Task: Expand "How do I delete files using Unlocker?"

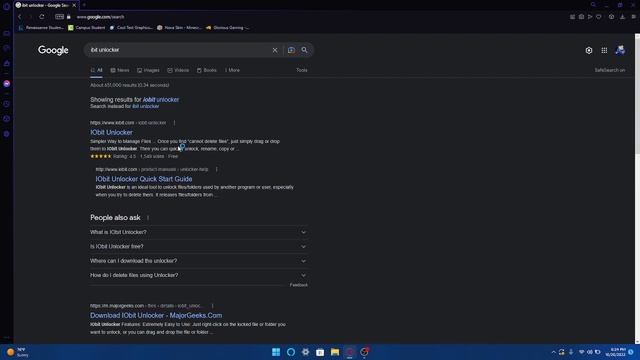Action: (199, 275)
